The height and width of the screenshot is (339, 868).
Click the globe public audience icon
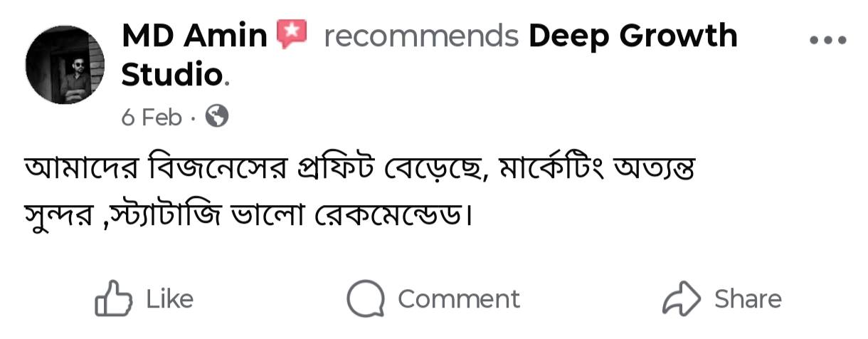pyautogui.click(x=216, y=116)
